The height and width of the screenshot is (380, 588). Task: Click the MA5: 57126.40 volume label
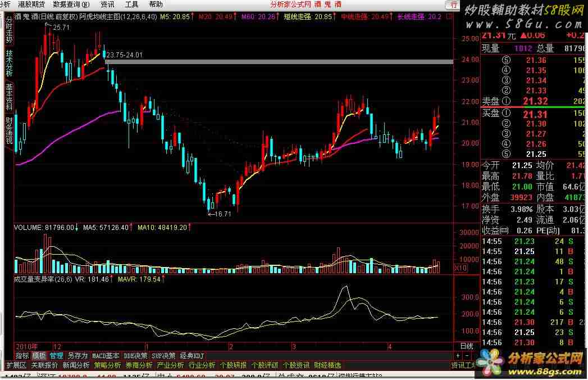pyautogui.click(x=106, y=228)
